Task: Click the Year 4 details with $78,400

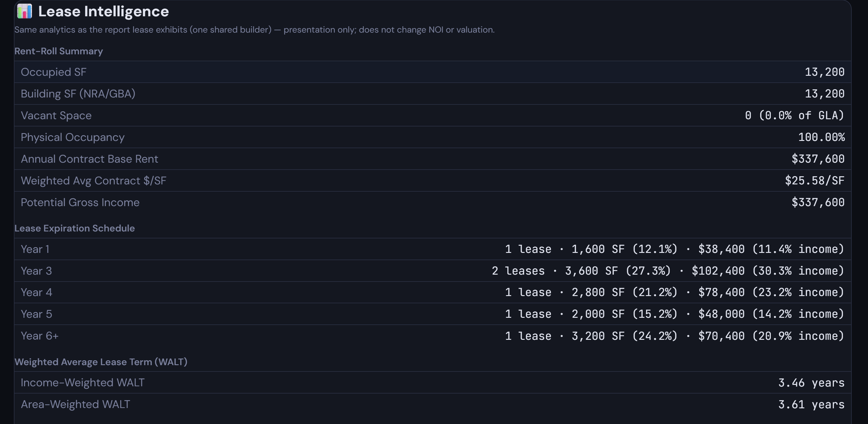Action: 675,292
